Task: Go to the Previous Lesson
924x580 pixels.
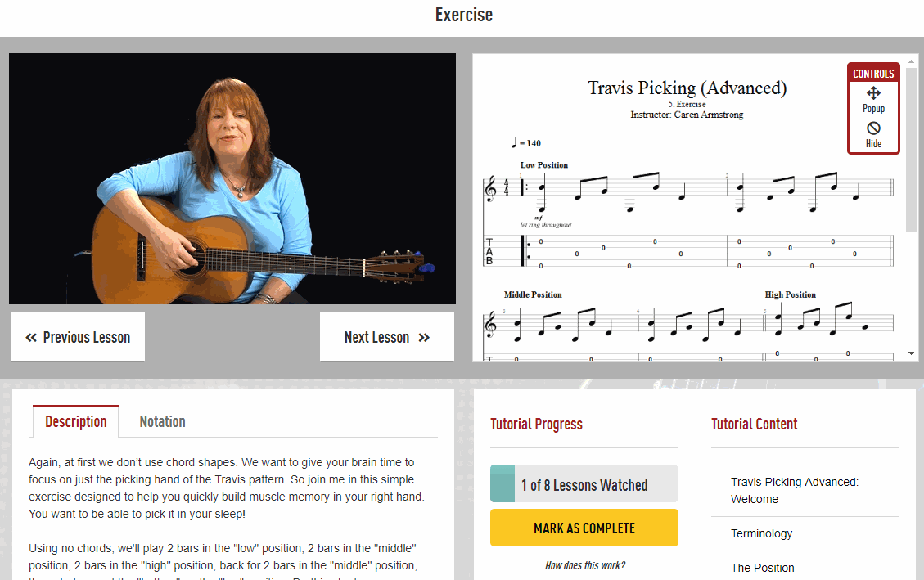Action: click(x=78, y=337)
